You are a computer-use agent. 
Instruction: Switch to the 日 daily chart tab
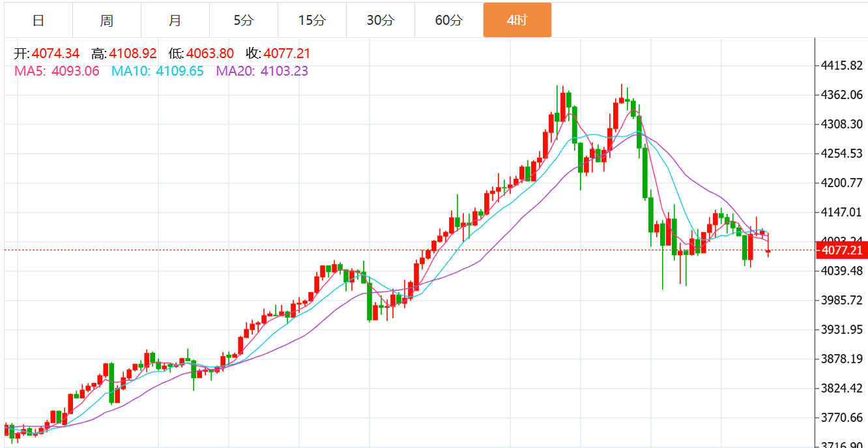click(38, 20)
